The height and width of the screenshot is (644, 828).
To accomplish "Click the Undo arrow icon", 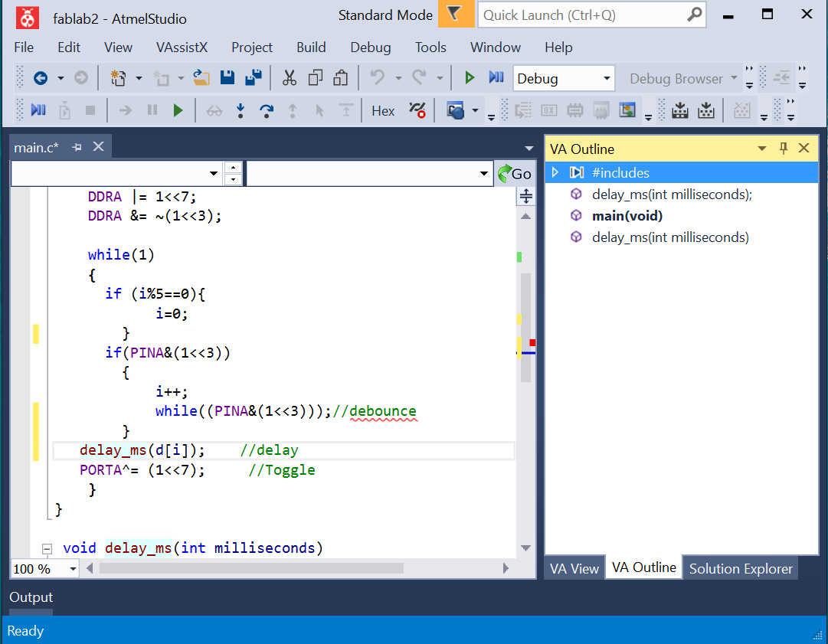I will point(378,77).
